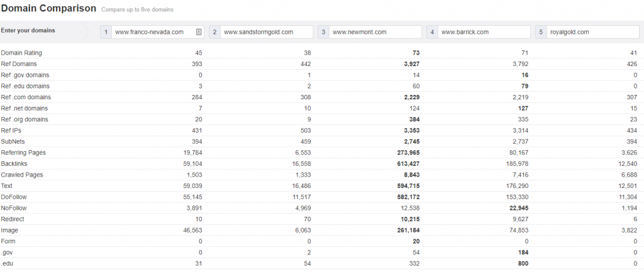Click the www.barrick.com domain input field
The width and height of the screenshot is (644, 274).
pos(484,32)
